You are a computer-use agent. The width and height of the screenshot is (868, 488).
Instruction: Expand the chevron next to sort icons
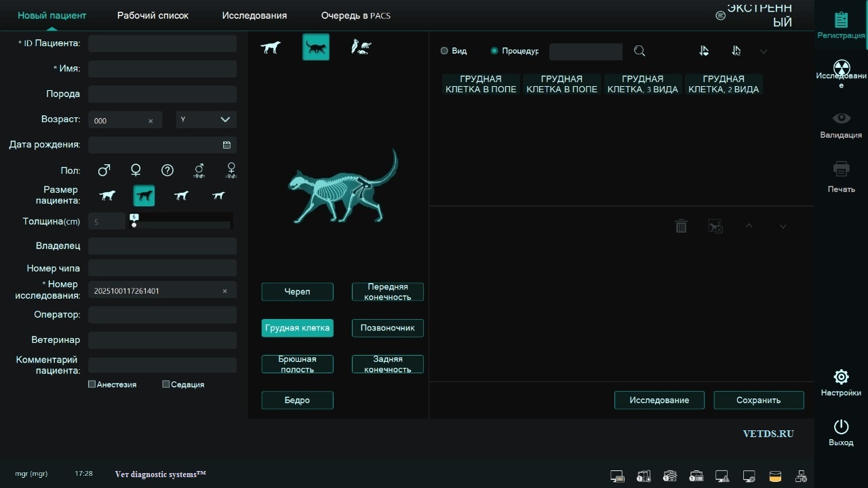click(x=764, y=52)
